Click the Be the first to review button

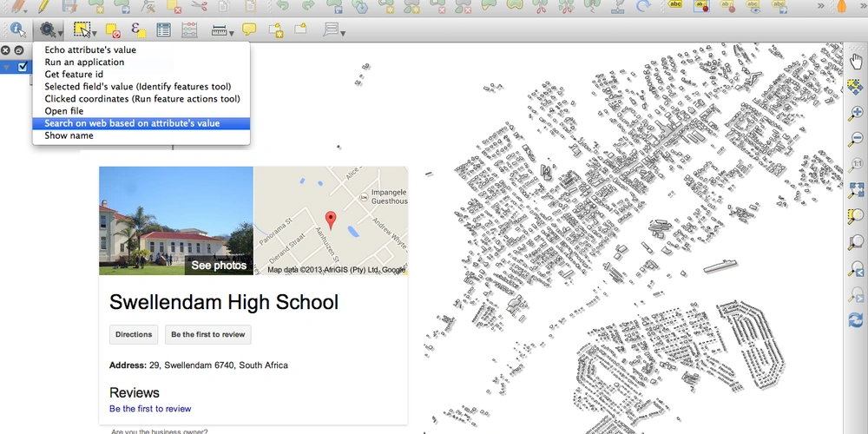[x=207, y=334]
